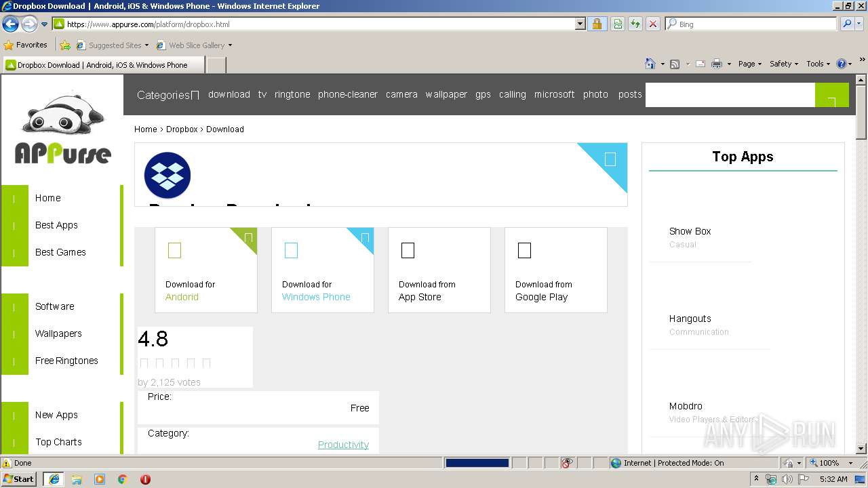The width and height of the screenshot is (868, 488).
Task: Expand the Home button dropdown arrow
Action: click(x=663, y=64)
